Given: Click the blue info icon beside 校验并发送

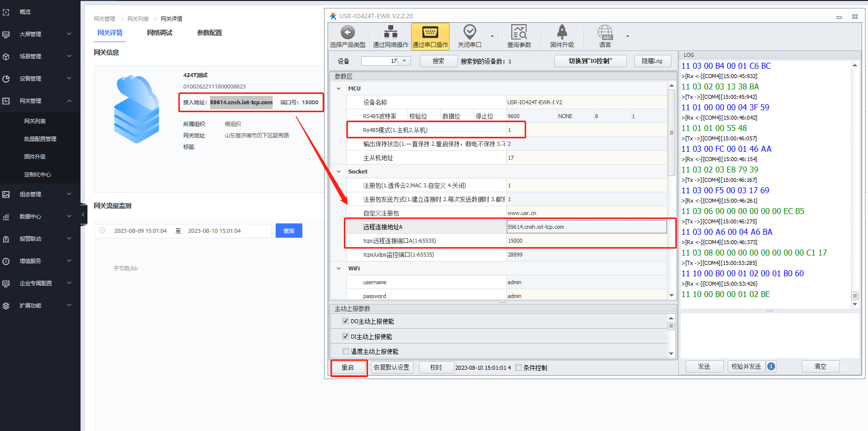Looking at the screenshot, I should pyautogui.click(x=771, y=366).
